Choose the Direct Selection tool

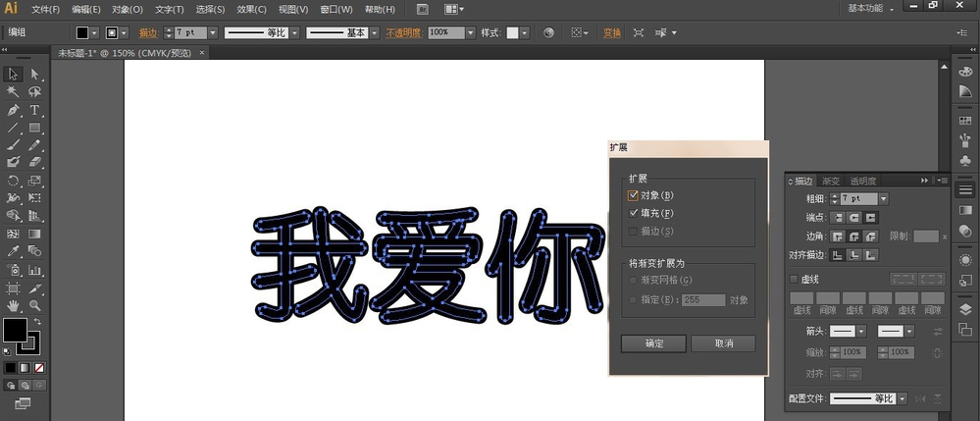click(35, 74)
